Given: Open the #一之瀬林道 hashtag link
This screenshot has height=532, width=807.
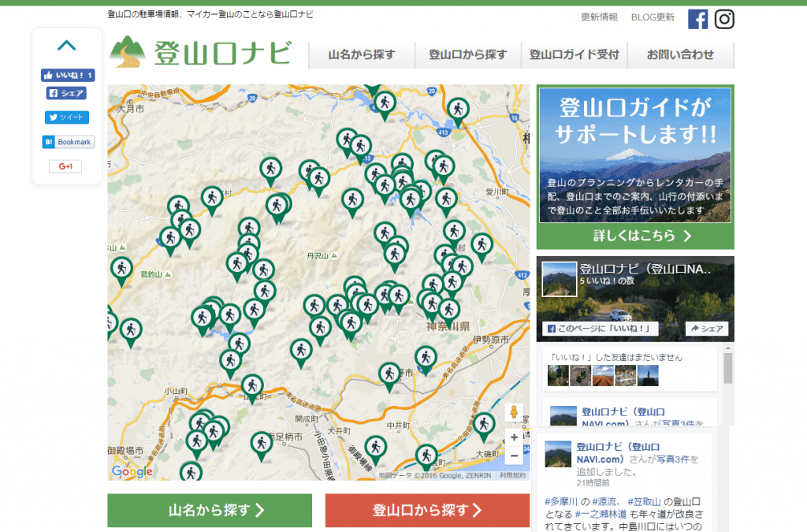Looking at the screenshot, I should 601,514.
